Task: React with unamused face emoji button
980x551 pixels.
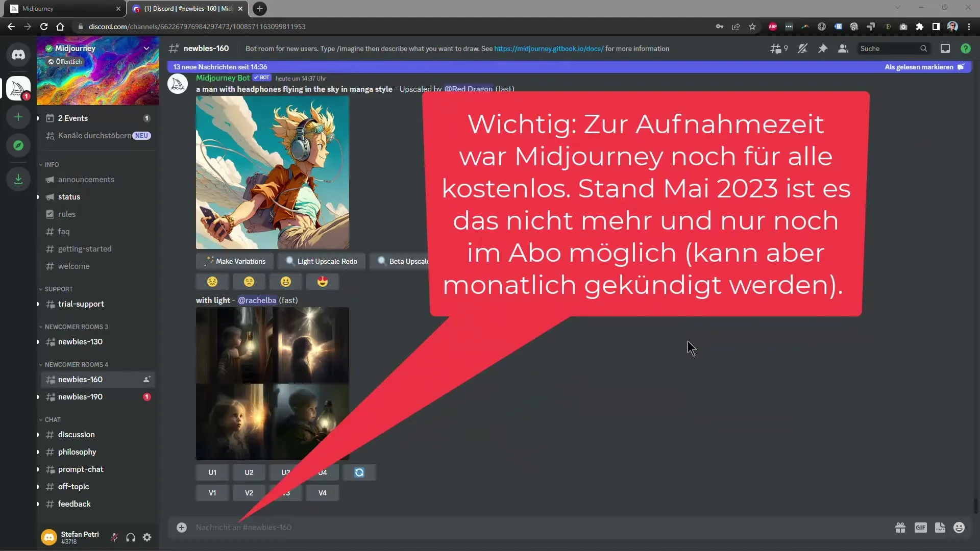Action: (249, 282)
